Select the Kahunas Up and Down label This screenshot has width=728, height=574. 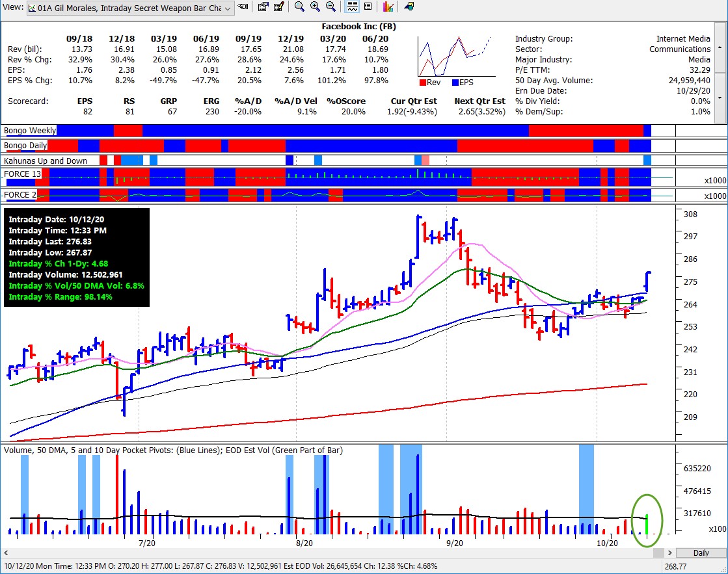point(46,161)
